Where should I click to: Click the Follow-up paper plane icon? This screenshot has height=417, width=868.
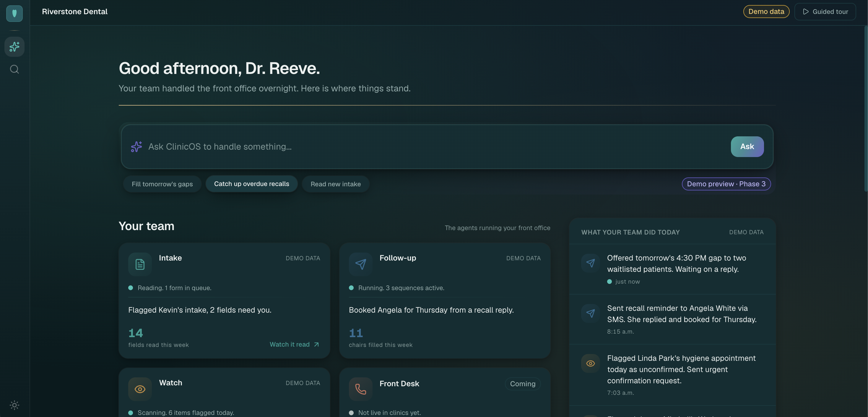(x=360, y=264)
